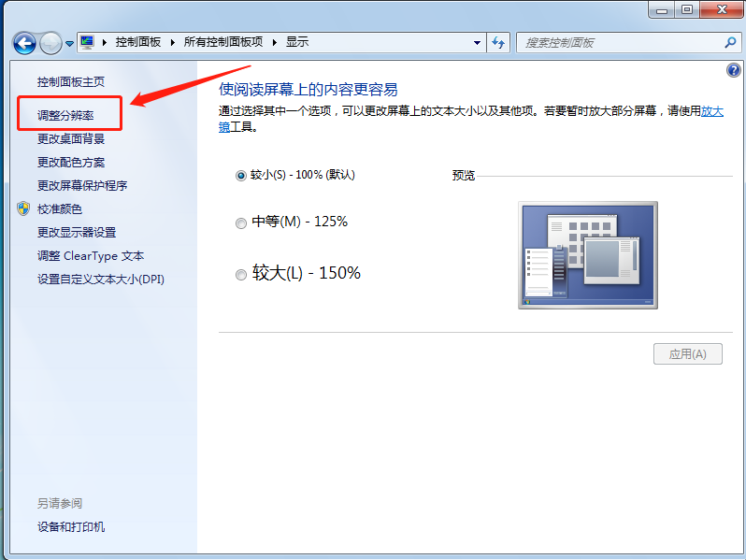Click the refresh button beside address bar
Image resolution: width=746 pixels, height=560 pixels.
[499, 42]
